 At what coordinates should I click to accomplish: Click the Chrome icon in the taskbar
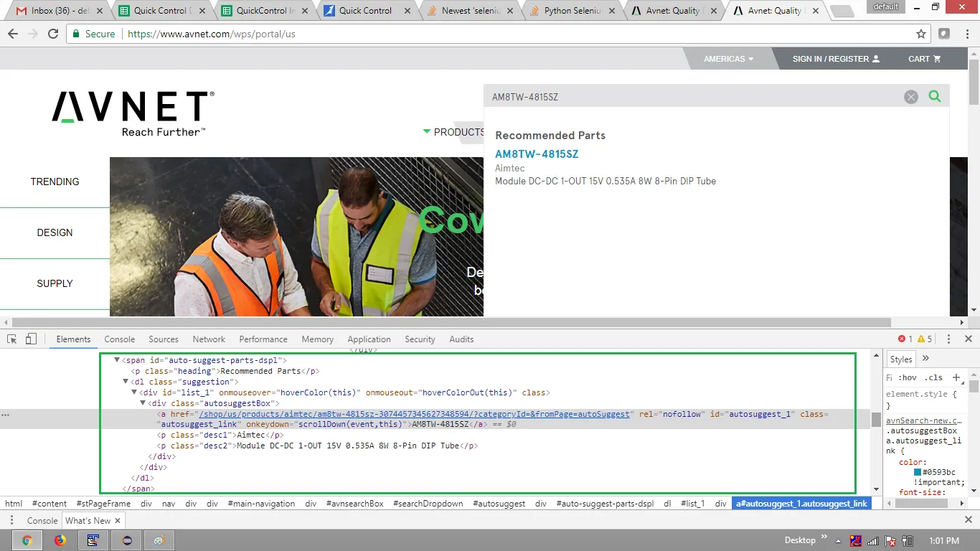point(27,540)
